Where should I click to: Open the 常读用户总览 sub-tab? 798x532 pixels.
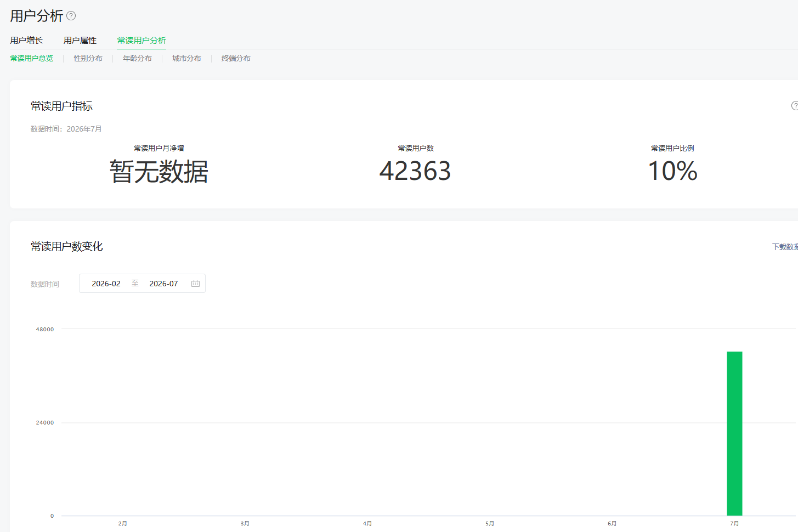click(x=32, y=58)
